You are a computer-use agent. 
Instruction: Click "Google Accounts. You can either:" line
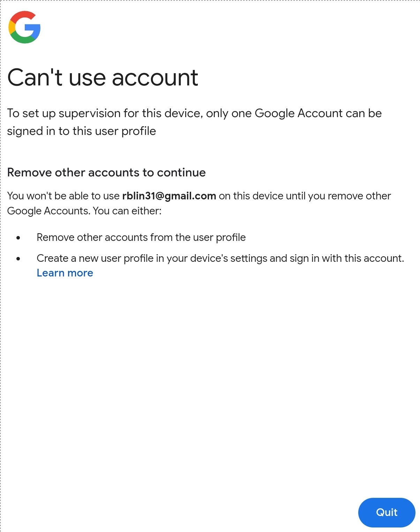[84, 211]
